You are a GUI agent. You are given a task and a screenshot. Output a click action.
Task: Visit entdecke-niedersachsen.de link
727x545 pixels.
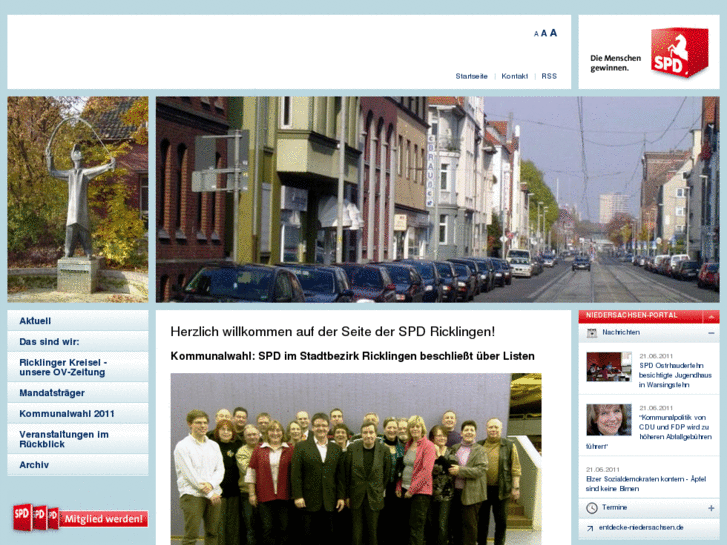641,527
